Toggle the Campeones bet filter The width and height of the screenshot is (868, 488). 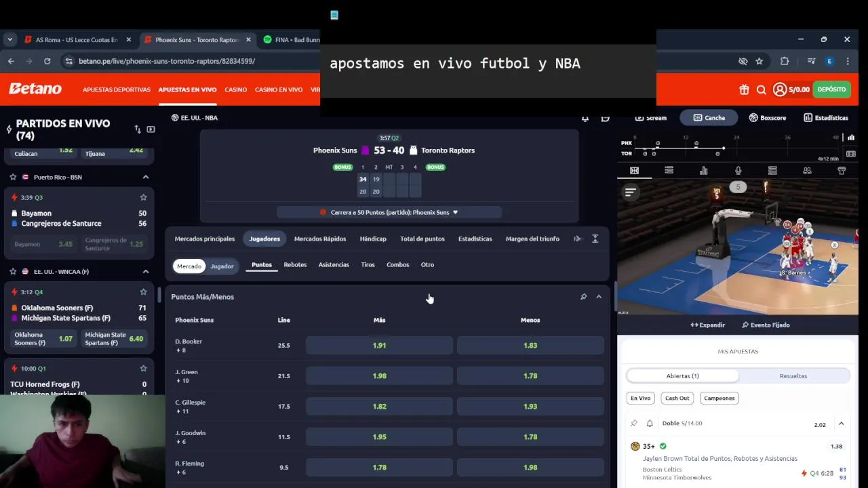(719, 398)
